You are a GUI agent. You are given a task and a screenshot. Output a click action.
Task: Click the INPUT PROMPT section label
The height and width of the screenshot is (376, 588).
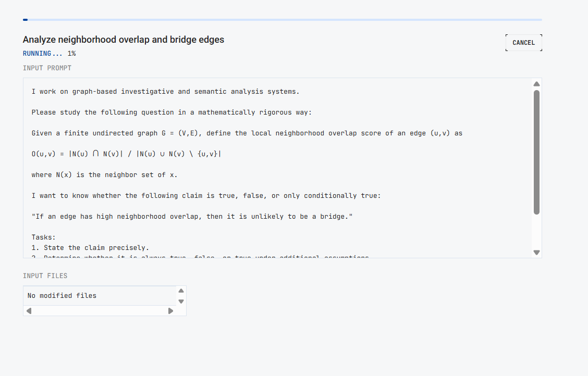click(x=47, y=68)
